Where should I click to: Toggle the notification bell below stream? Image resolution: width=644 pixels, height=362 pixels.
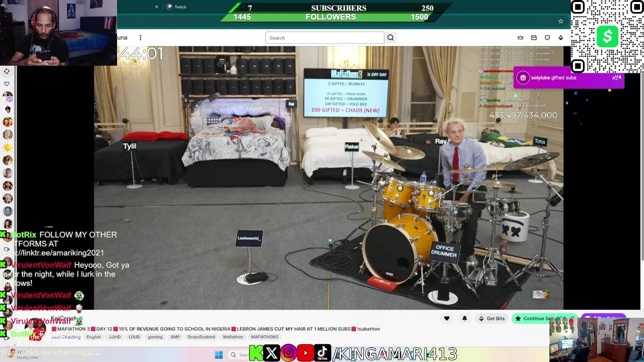click(464, 318)
